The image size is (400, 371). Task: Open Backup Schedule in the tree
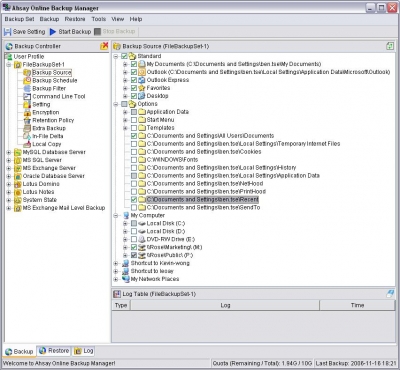[55, 80]
